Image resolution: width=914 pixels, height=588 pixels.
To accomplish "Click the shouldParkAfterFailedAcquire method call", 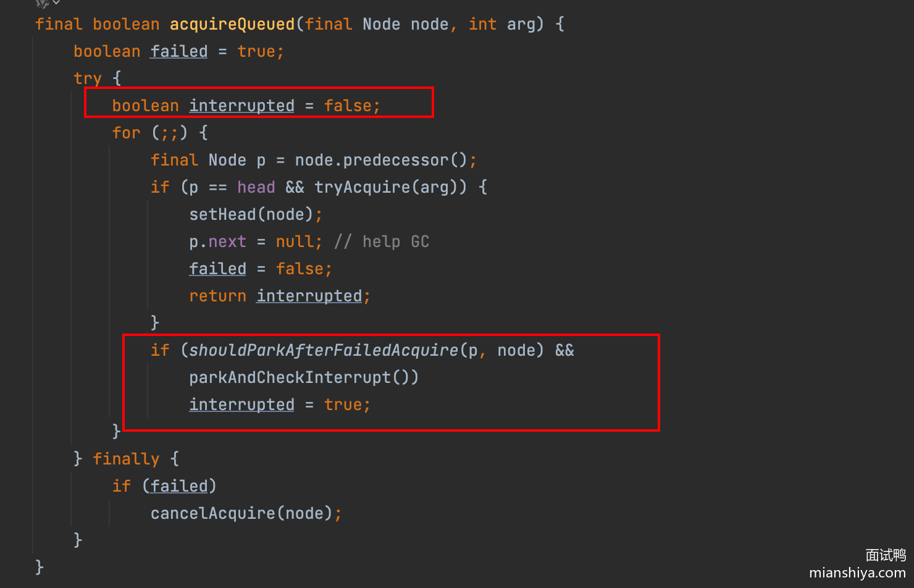I will [x=324, y=350].
